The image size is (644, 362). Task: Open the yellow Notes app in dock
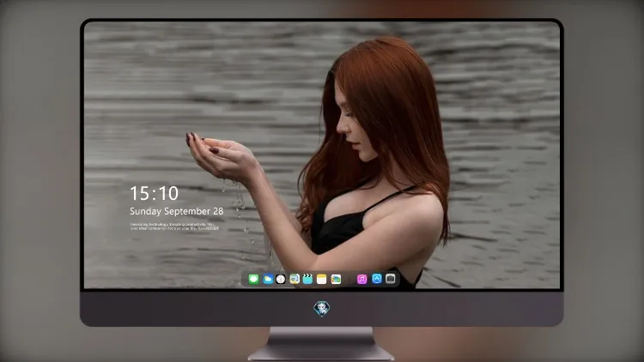point(322,280)
